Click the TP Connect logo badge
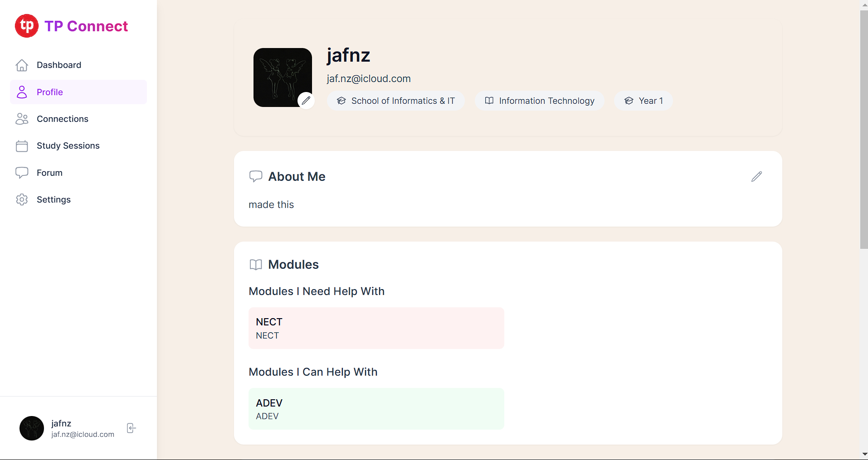 [x=27, y=26]
